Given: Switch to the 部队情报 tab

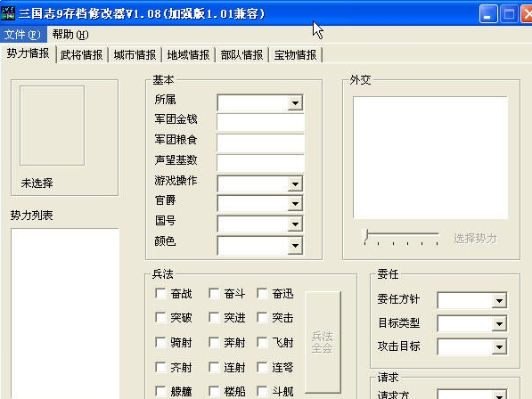Looking at the screenshot, I should tap(241, 54).
